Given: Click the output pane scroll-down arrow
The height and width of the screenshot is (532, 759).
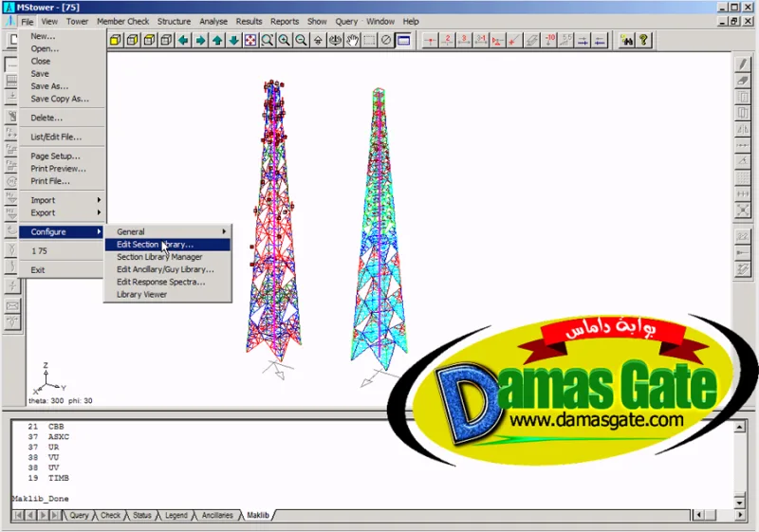Looking at the screenshot, I should point(740,503).
